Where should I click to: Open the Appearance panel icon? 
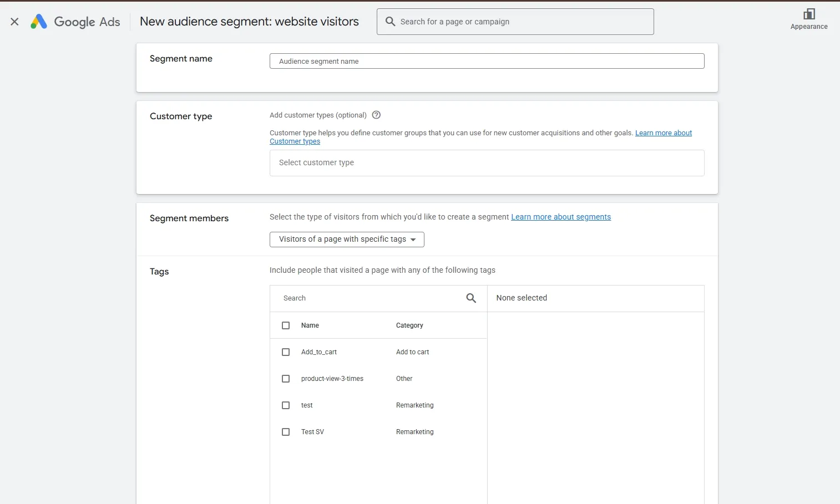(809, 14)
